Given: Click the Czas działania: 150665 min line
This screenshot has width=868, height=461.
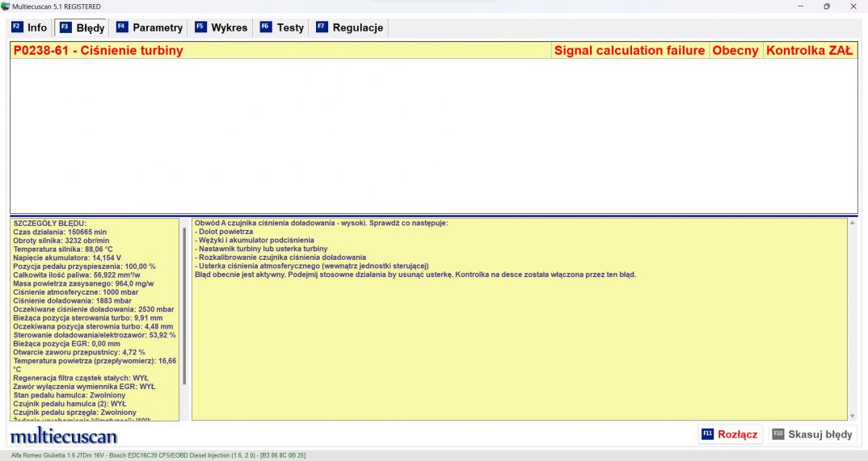Looking at the screenshot, I should 60,233.
